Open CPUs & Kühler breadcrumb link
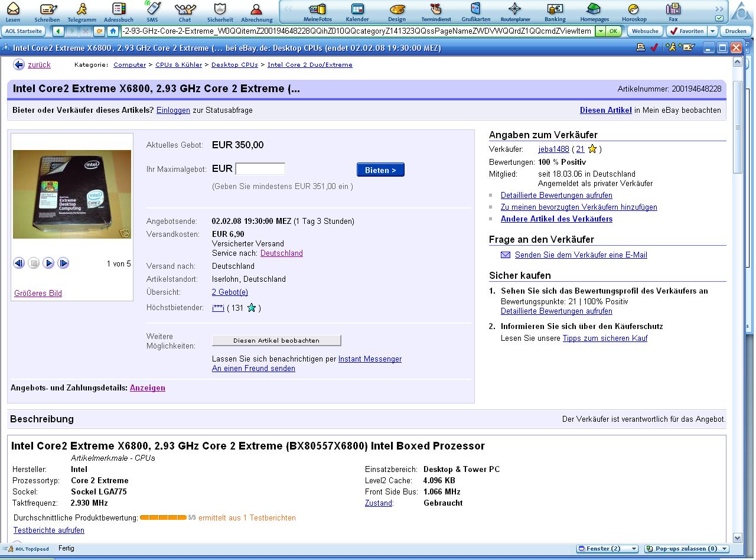The image size is (756, 560). pos(178,65)
